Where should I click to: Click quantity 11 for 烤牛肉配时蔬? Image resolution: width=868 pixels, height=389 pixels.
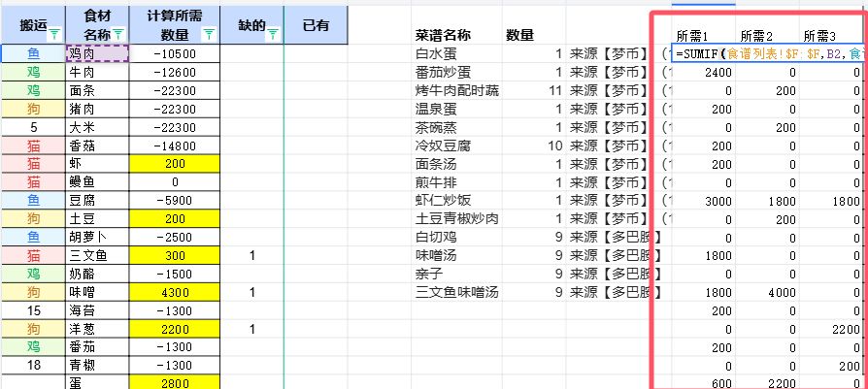[x=534, y=90]
